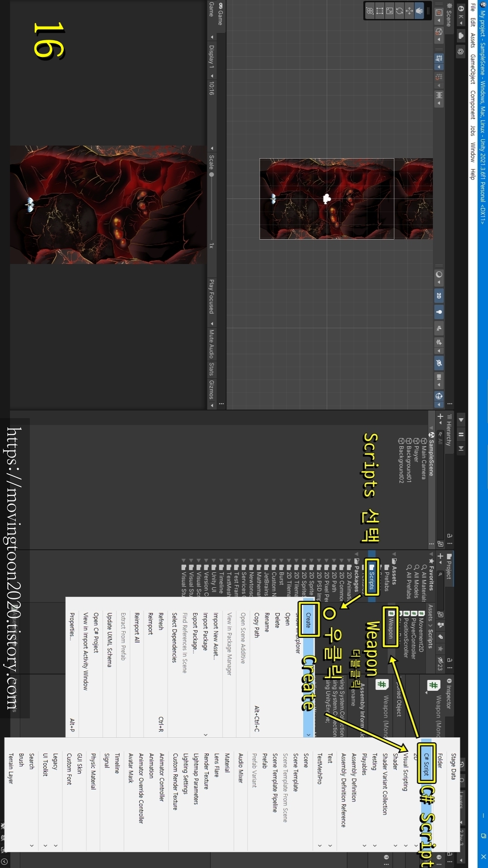The image size is (488, 868).
Task: Collapse the SampleScene hierarchy
Action: coord(431,428)
